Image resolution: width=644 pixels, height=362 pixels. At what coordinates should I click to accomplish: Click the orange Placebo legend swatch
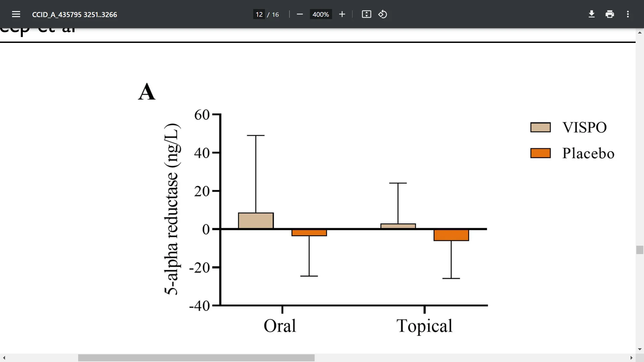coord(540,153)
